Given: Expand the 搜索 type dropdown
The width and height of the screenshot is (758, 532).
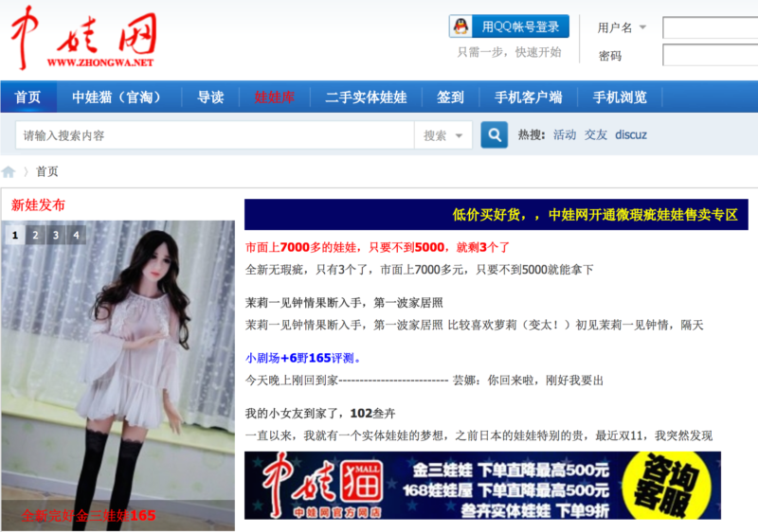Looking at the screenshot, I should [x=443, y=135].
